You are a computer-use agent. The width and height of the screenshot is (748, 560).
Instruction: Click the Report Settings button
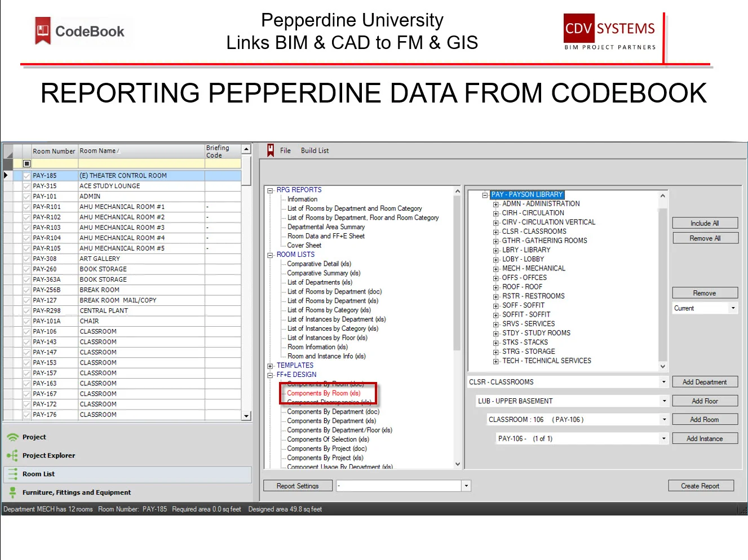click(x=298, y=486)
